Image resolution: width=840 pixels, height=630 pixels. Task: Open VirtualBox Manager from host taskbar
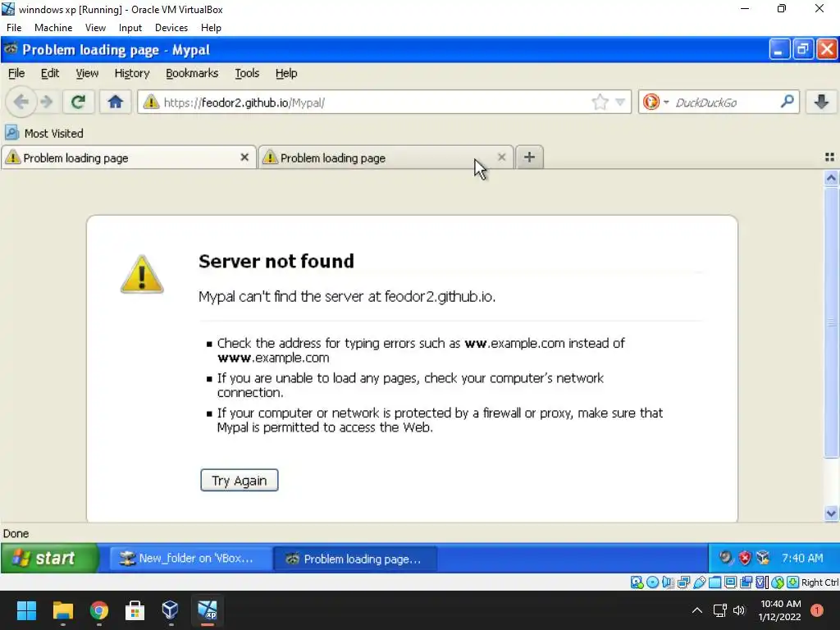coord(171,610)
